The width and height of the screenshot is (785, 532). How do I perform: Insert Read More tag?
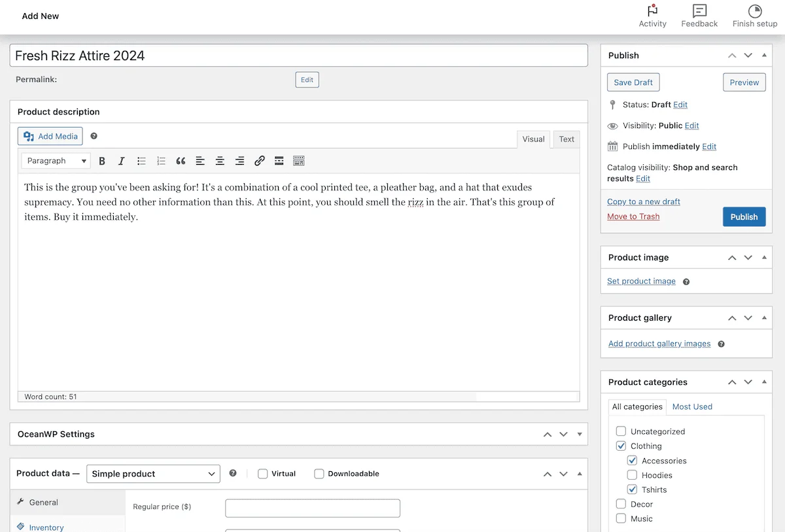(x=279, y=161)
